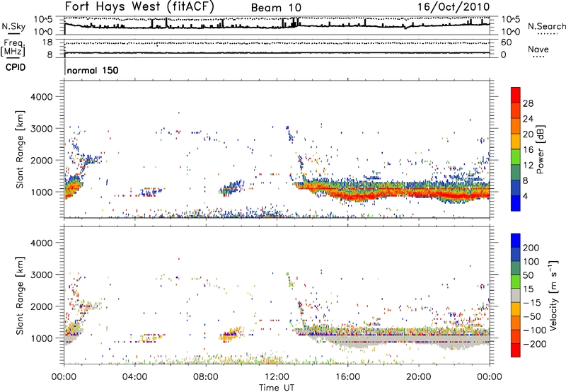The width and height of the screenshot is (566, 392).
Task: Click the '-15' velocity scale value
Action: click(531, 303)
